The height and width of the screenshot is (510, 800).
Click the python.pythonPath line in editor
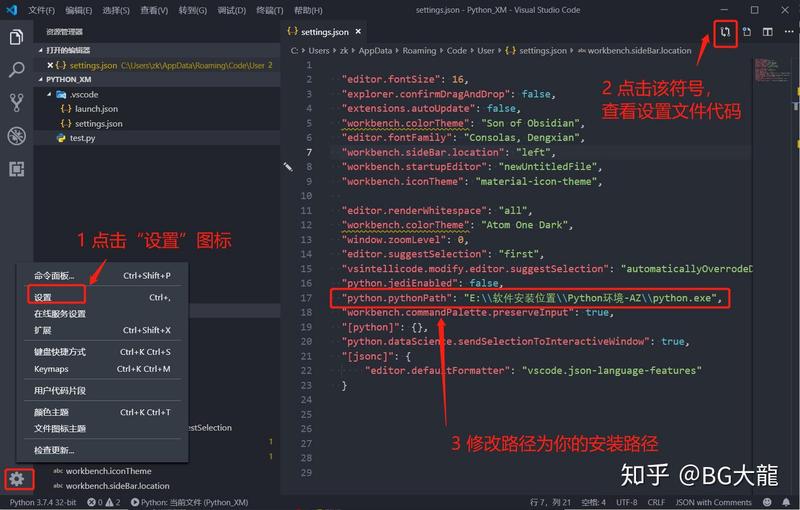[x=531, y=298]
